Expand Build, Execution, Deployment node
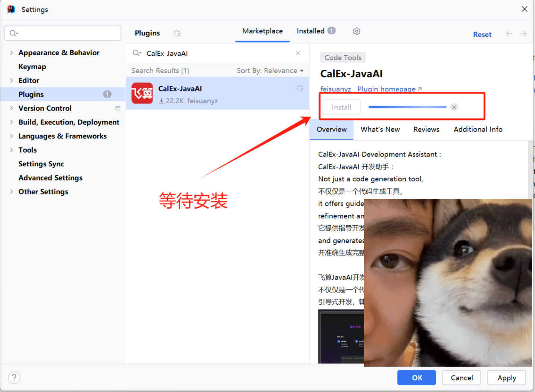Viewport: 535px width, 392px height. [11, 122]
